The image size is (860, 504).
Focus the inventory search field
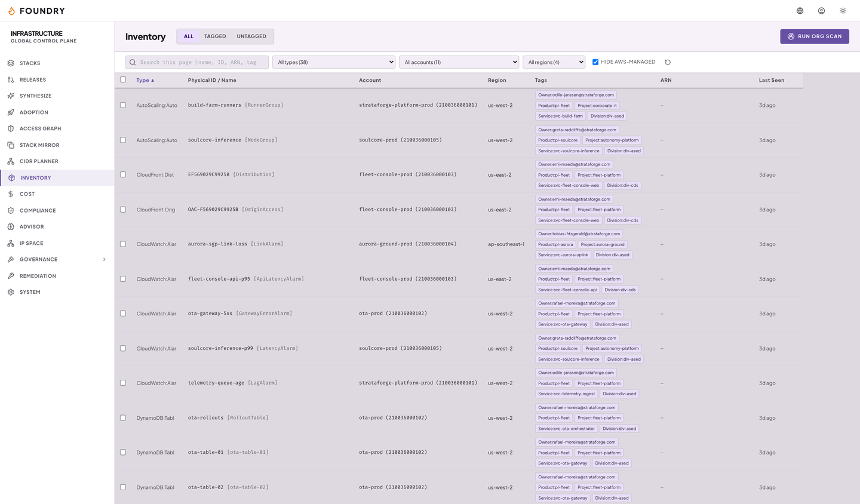coord(197,62)
